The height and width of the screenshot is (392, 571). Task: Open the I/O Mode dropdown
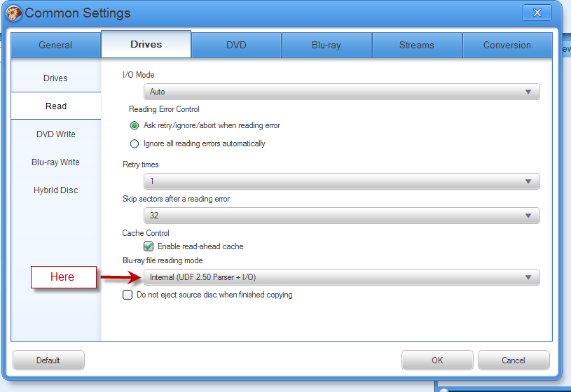point(342,92)
